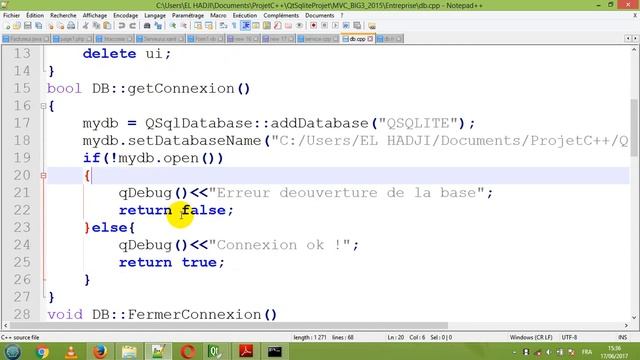The width and height of the screenshot is (640, 360).
Task: Click the Redo arrow toolbar icon
Action: point(133,26)
